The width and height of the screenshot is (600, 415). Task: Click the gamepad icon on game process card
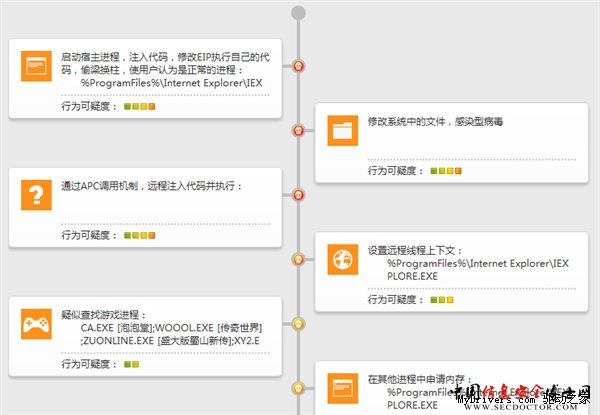coord(36,324)
